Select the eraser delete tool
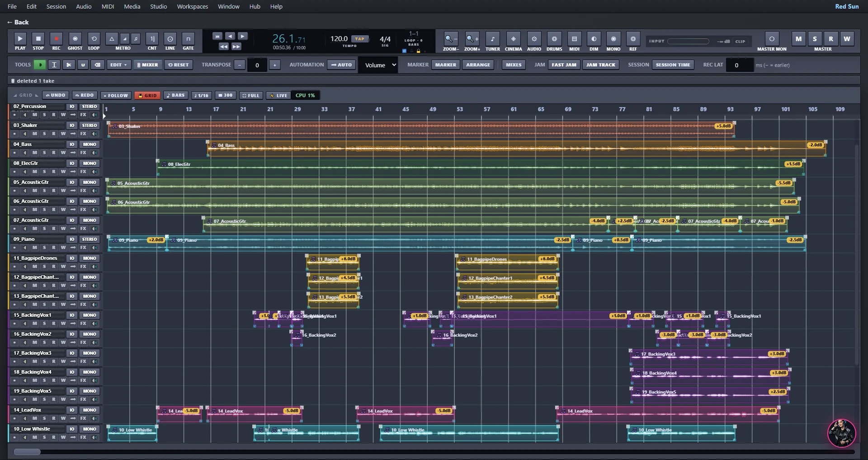 (97, 65)
